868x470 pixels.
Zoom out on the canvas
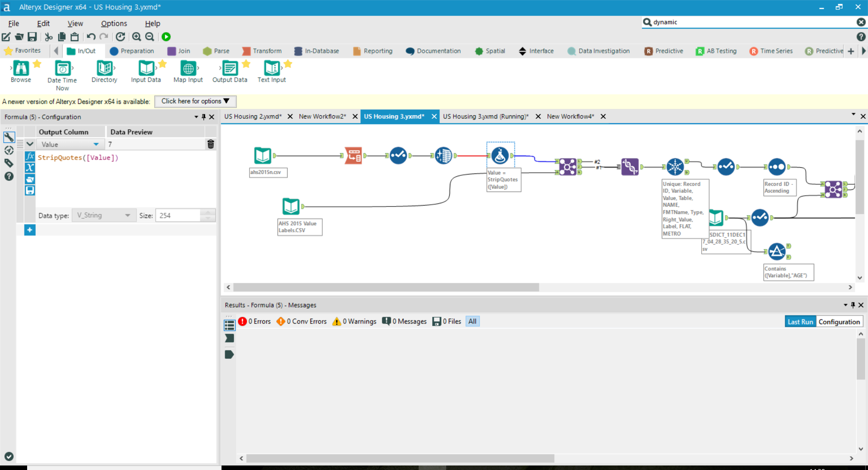(150, 37)
